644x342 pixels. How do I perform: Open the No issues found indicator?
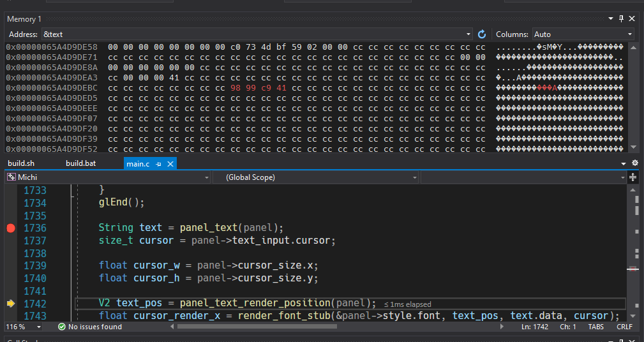pos(89,327)
